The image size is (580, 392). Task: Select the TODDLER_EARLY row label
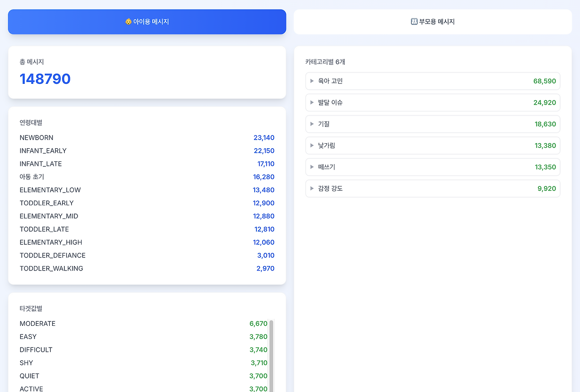coord(47,203)
